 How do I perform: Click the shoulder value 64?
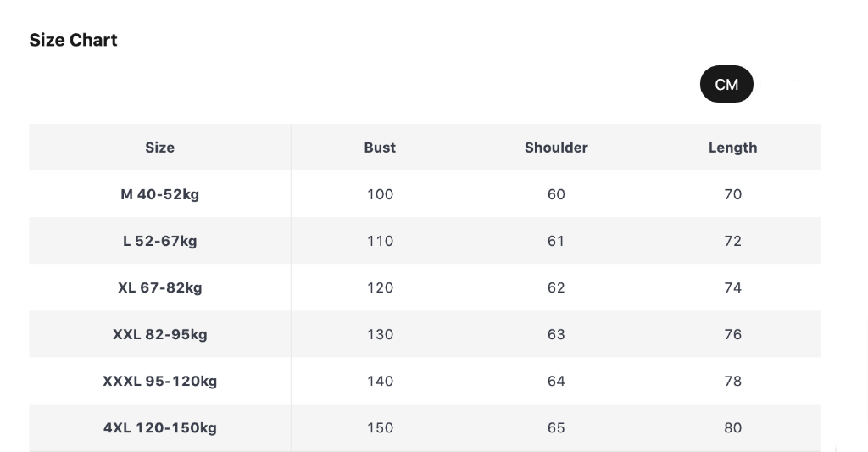coord(556,381)
